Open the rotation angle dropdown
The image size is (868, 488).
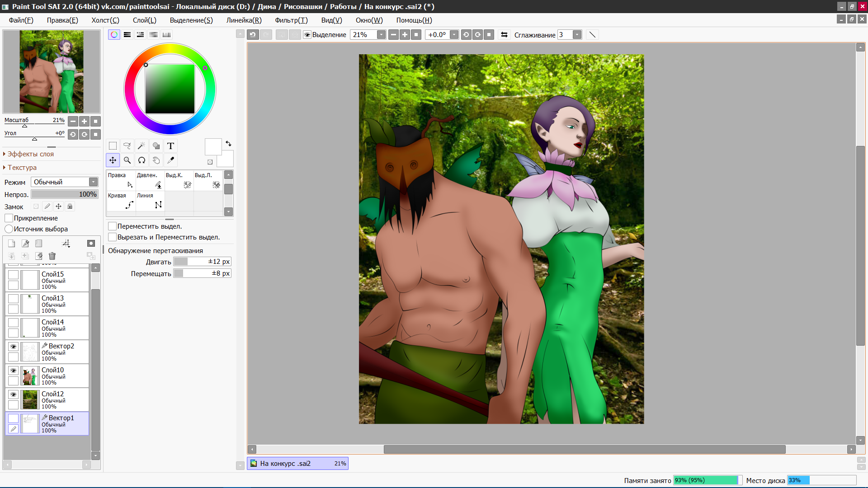pyautogui.click(x=454, y=35)
